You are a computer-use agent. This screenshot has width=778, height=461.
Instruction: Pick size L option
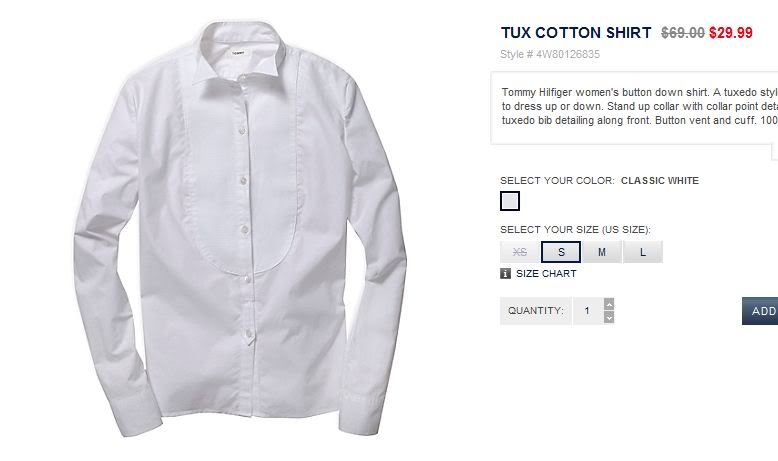tap(643, 252)
